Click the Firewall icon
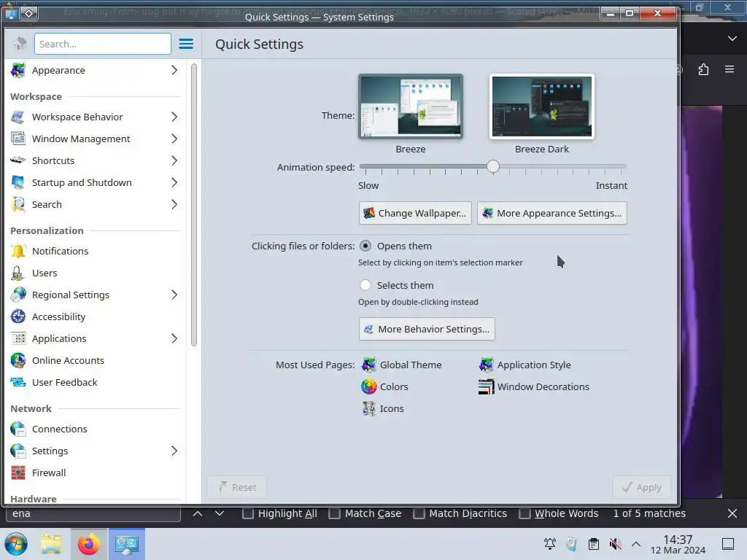The image size is (747, 560). pos(18,472)
